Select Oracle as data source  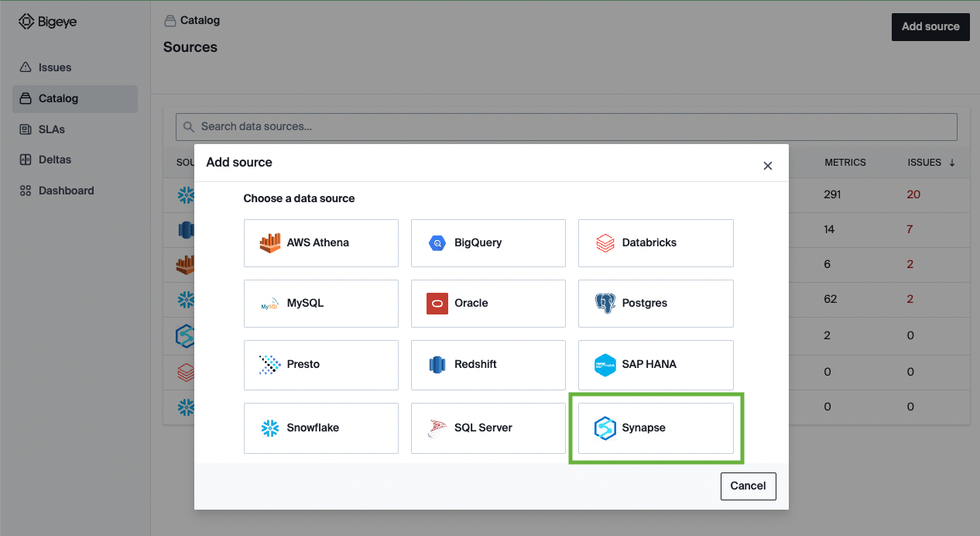coord(488,303)
